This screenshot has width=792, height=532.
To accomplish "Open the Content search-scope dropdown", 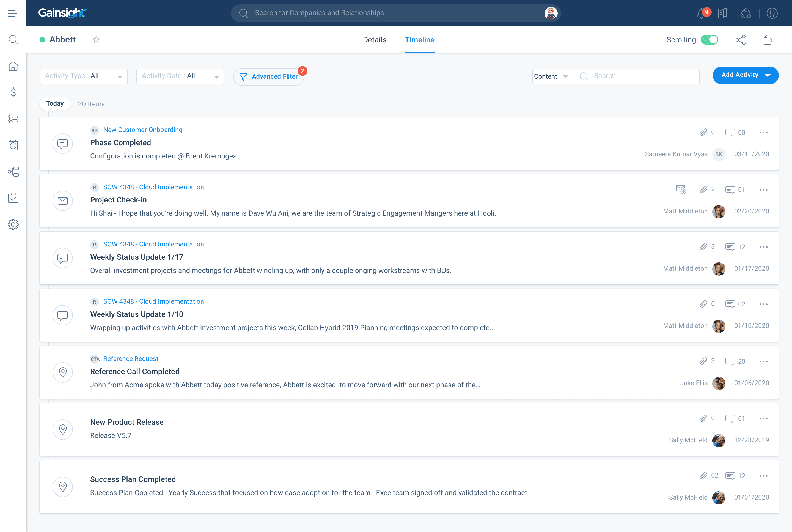I will [552, 76].
